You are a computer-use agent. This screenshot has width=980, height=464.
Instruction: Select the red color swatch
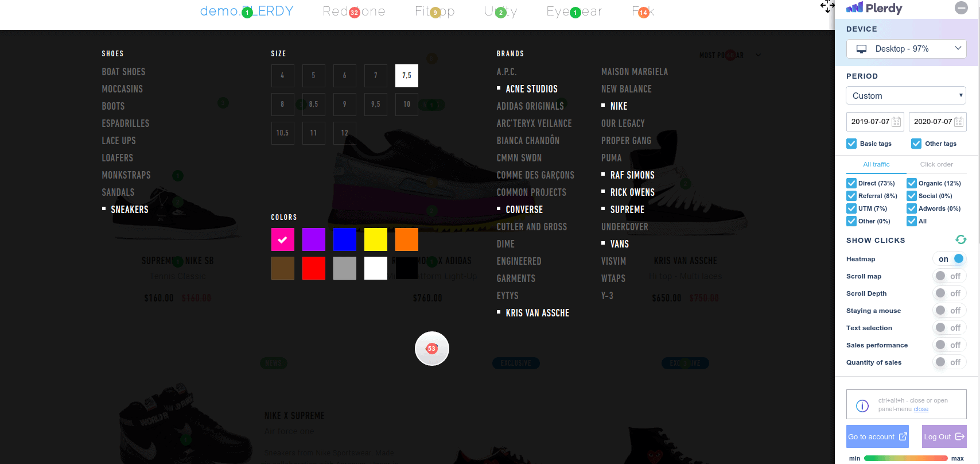pos(314,268)
